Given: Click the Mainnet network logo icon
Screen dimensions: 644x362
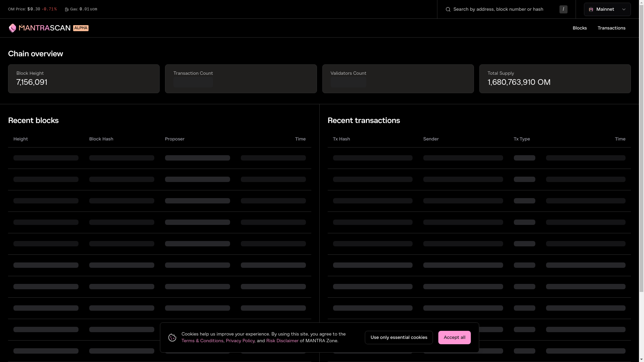Looking at the screenshot, I should (x=591, y=9).
